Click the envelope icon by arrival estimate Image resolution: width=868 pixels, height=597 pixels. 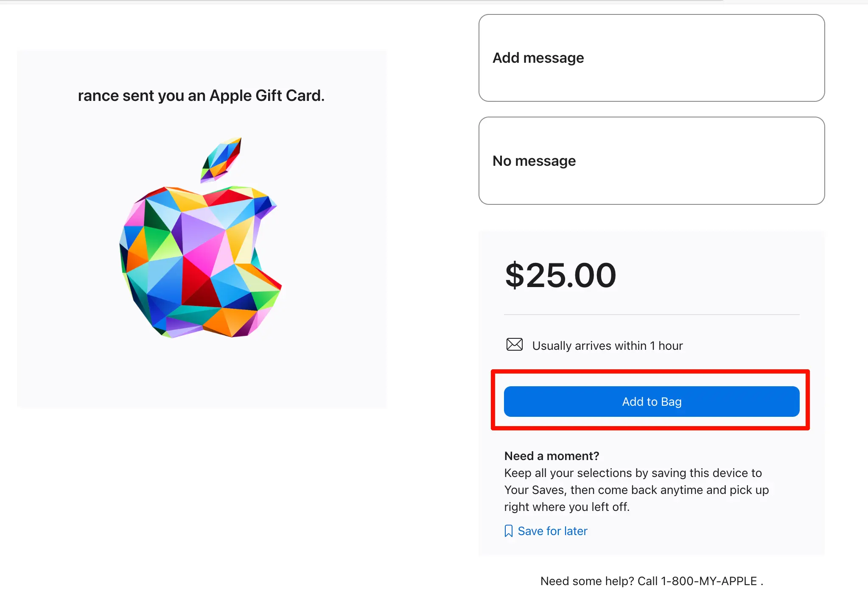(x=514, y=344)
